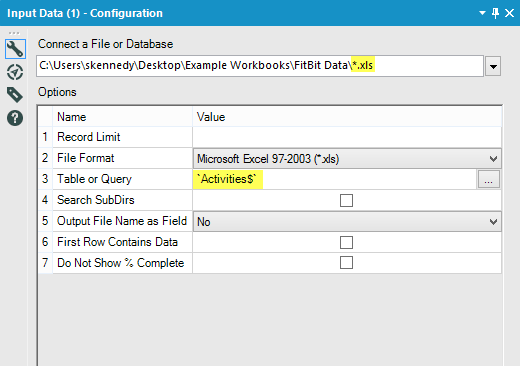Select the Do Not Show % Complete label
The width and height of the screenshot is (520, 366).
120,263
